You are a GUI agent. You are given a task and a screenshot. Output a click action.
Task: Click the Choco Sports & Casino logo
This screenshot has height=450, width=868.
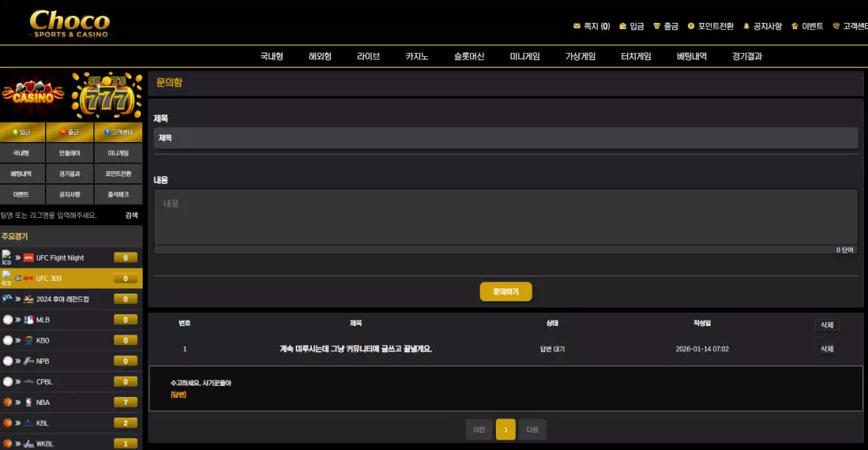pyautogui.click(x=70, y=23)
